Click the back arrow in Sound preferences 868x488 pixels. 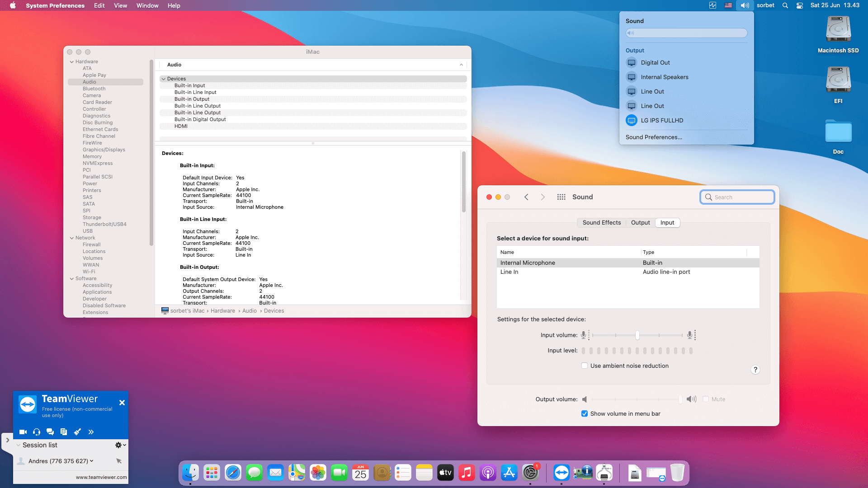click(x=526, y=197)
